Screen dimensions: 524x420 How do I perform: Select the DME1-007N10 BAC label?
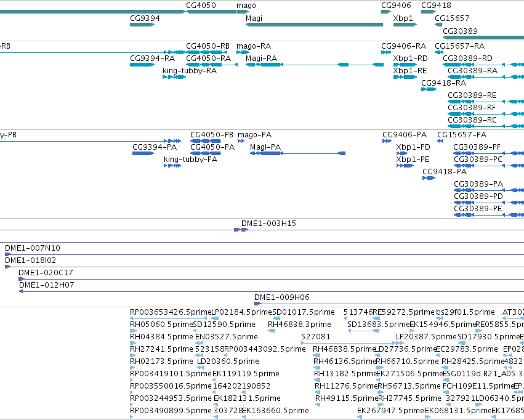point(33,248)
